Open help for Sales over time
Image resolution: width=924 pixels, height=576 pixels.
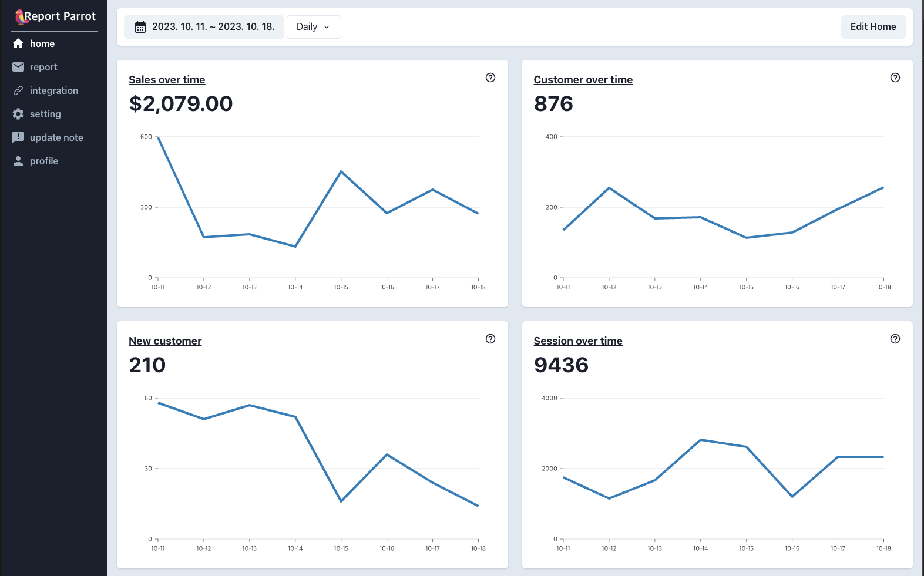pyautogui.click(x=490, y=78)
